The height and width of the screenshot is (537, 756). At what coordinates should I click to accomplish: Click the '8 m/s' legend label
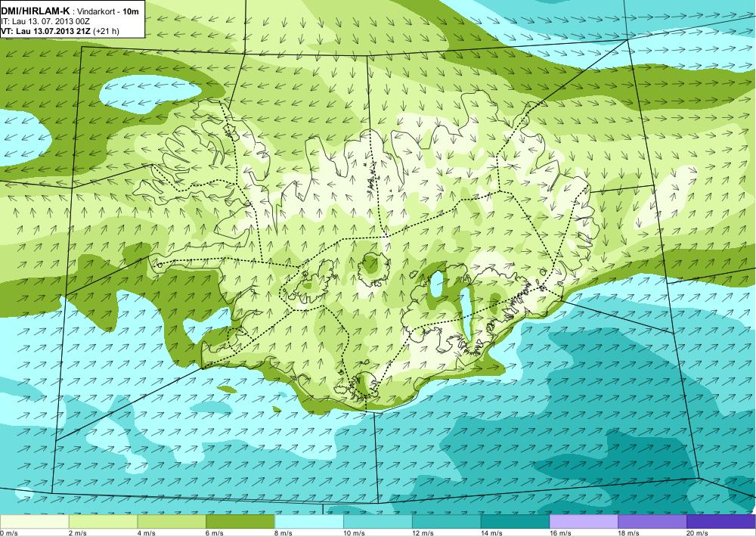(283, 533)
